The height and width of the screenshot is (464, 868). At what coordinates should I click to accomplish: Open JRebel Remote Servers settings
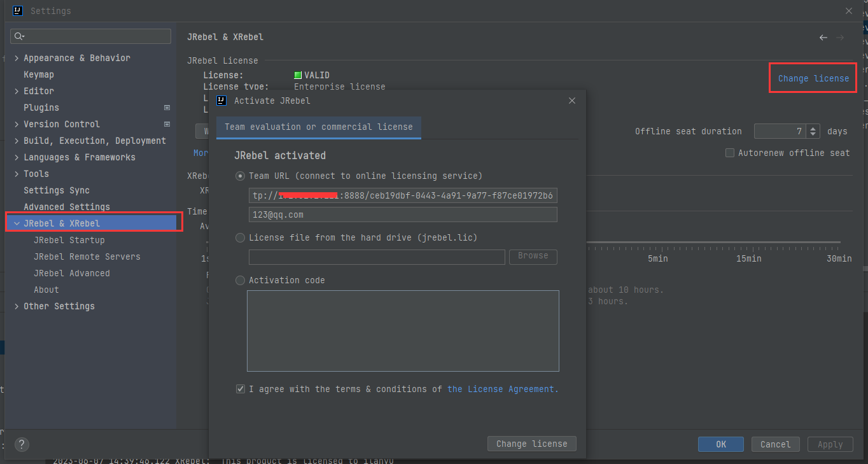[87, 257]
